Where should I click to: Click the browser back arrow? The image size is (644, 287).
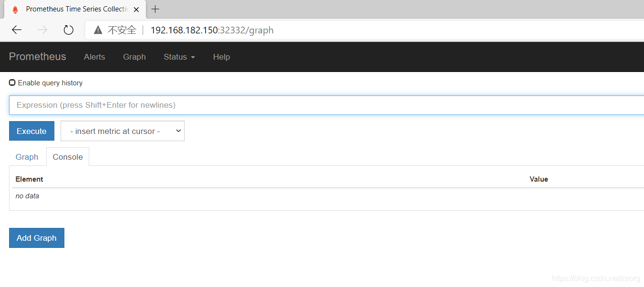point(17,30)
